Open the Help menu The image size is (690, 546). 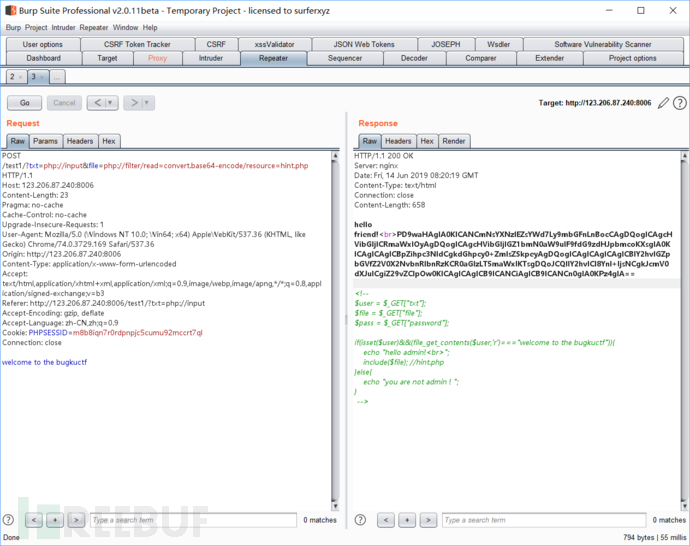click(150, 27)
